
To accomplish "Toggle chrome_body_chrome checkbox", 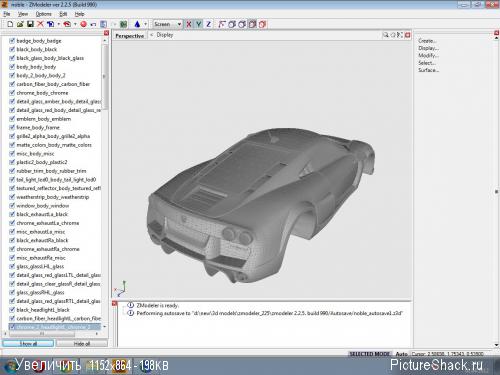I will (12, 93).
